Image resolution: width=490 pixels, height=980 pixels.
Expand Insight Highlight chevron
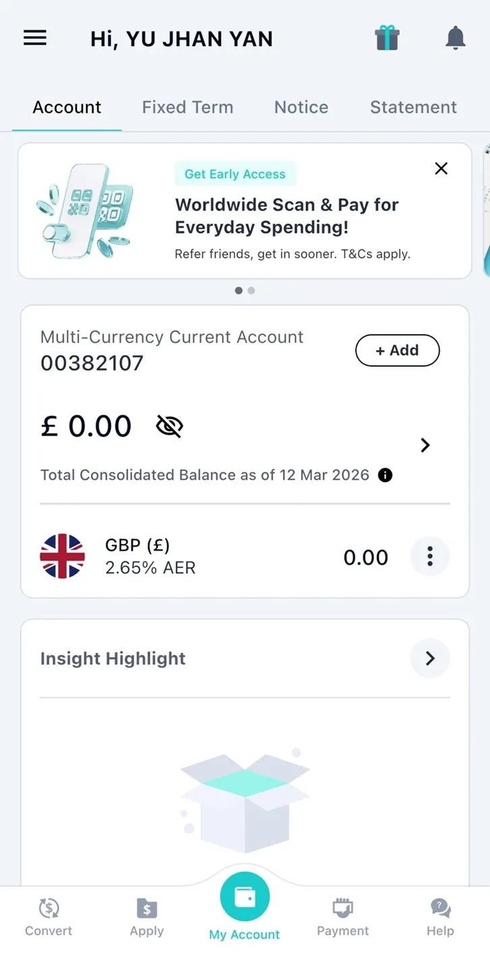(x=430, y=659)
